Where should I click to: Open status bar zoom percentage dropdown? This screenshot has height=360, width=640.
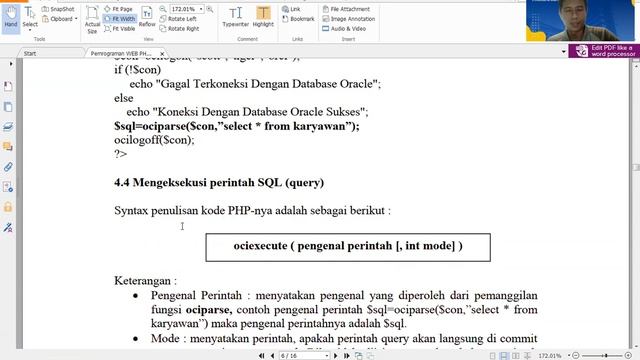coord(569,356)
